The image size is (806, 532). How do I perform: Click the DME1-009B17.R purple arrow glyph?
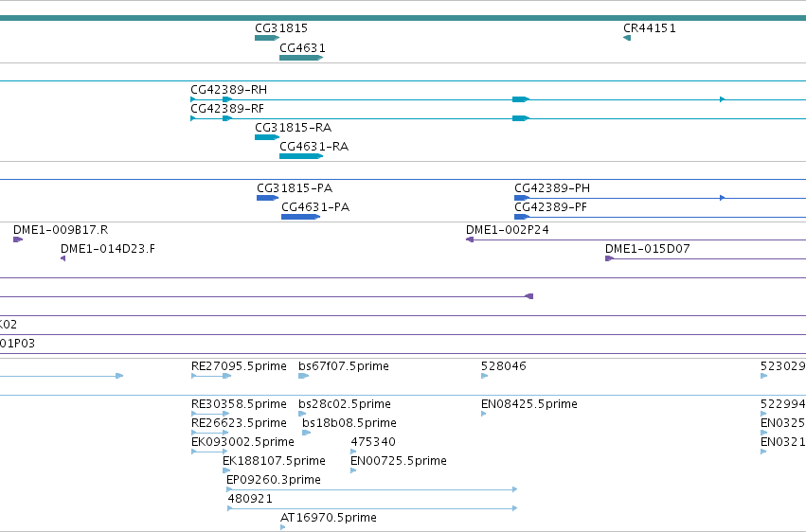coord(18,239)
